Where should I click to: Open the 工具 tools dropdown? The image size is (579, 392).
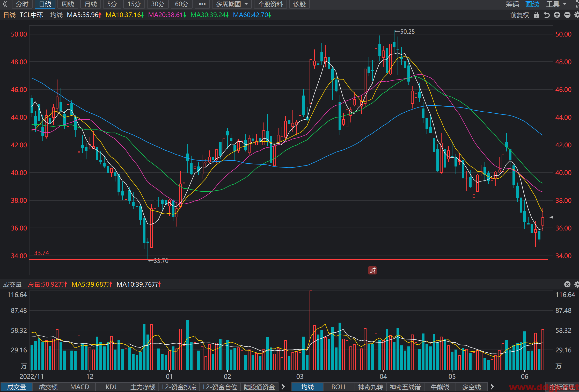556,4
